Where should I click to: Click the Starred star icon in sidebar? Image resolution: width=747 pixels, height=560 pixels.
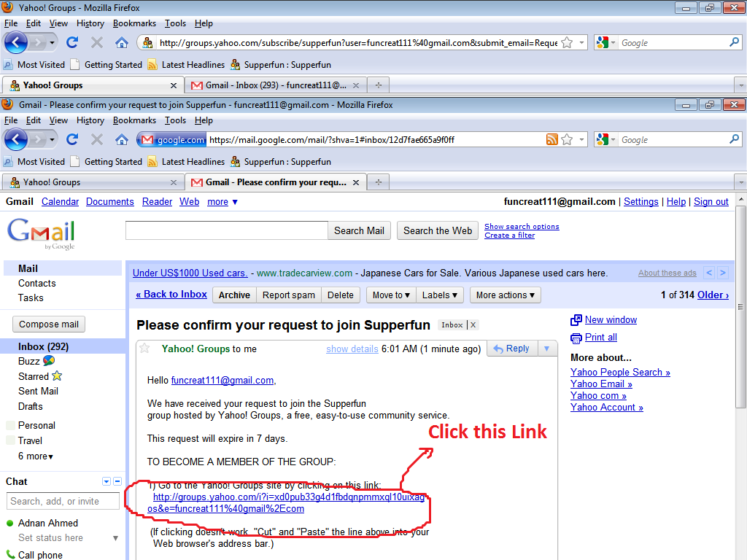point(57,376)
